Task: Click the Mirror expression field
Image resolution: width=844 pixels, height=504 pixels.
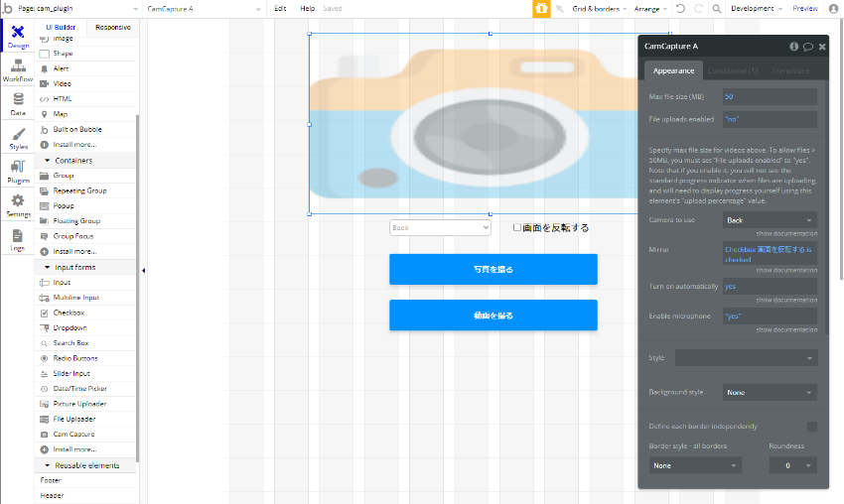Action: pos(770,254)
